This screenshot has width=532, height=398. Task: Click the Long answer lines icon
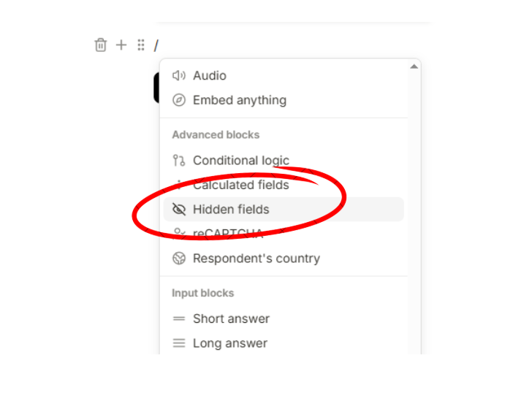tap(179, 343)
